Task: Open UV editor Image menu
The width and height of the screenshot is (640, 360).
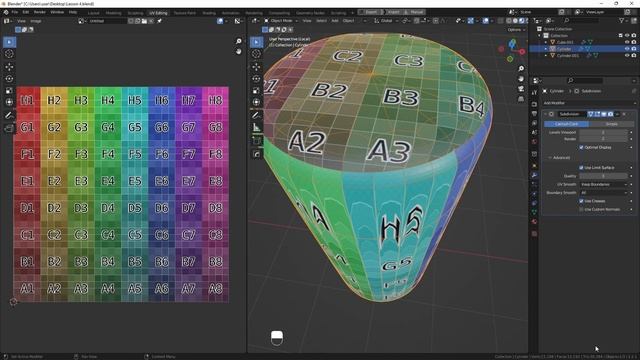Action: [x=36, y=21]
